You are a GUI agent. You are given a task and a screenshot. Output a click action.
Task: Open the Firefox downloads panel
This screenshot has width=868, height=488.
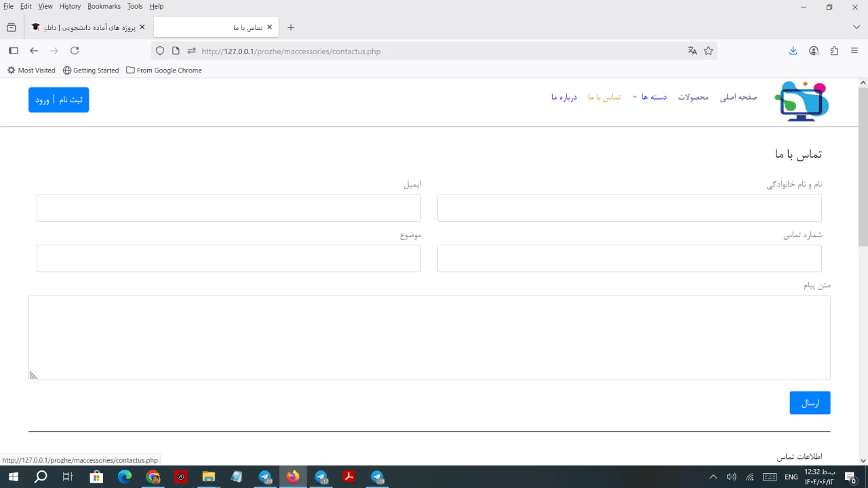[x=793, y=51]
